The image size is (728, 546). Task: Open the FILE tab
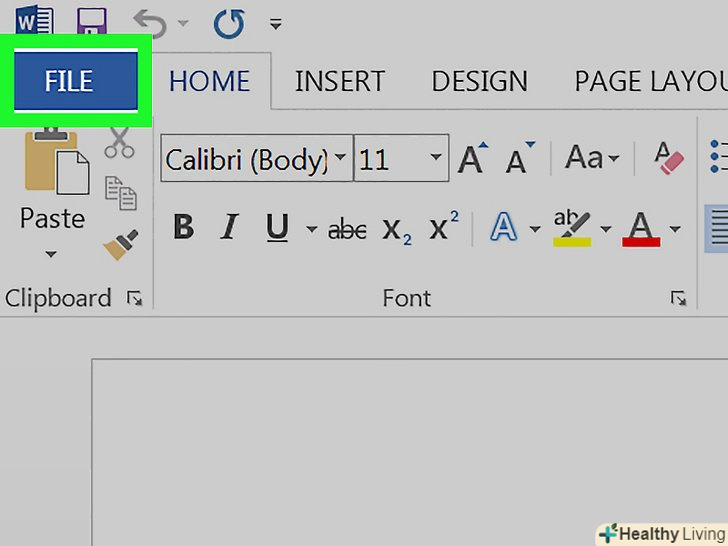tap(76, 81)
